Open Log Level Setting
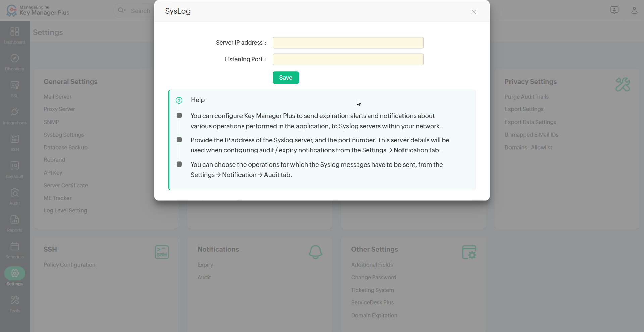Screen dimensions: 644x332 (65, 210)
